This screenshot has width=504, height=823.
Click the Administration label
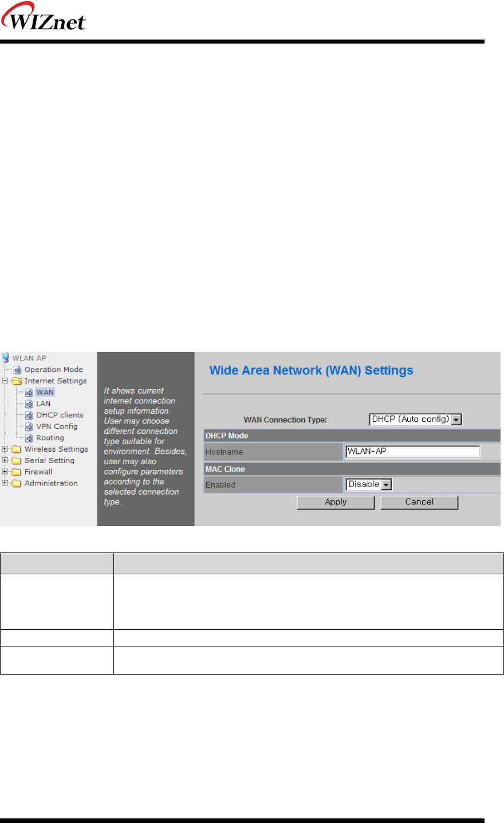[51, 483]
